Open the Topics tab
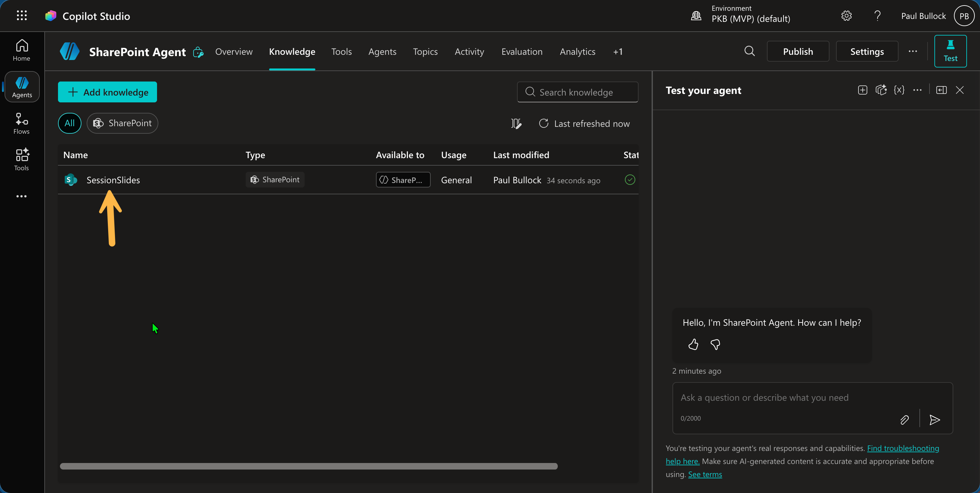The image size is (980, 493). tap(425, 52)
